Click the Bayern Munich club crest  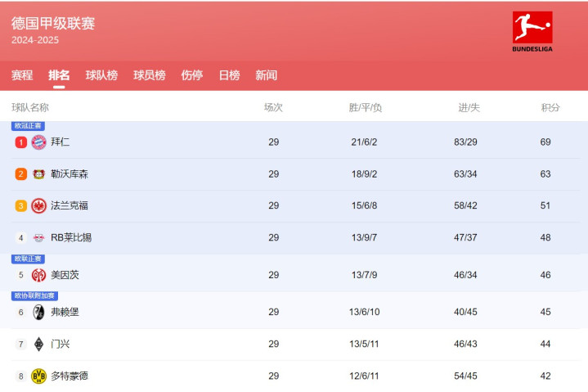(38, 142)
